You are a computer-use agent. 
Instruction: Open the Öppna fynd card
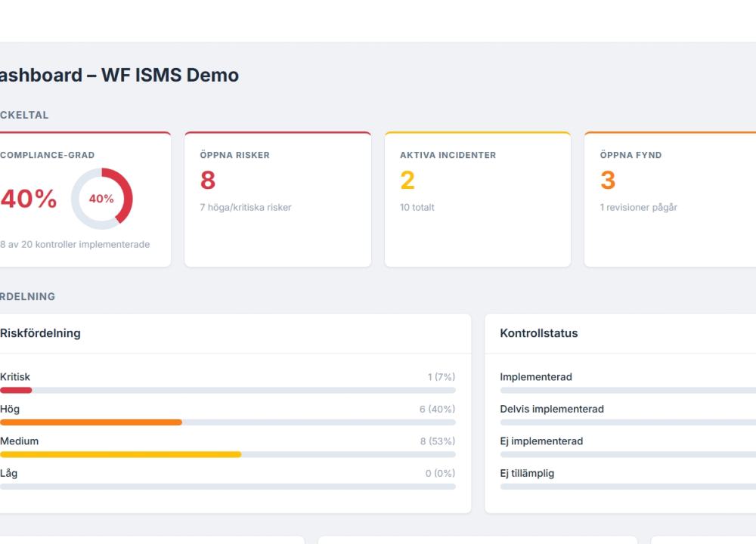pyautogui.click(x=670, y=199)
